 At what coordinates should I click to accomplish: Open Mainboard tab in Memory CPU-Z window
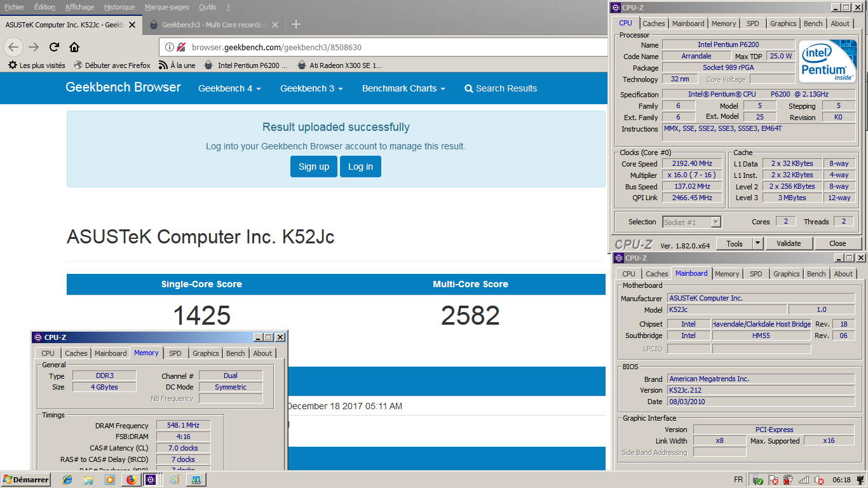click(111, 353)
